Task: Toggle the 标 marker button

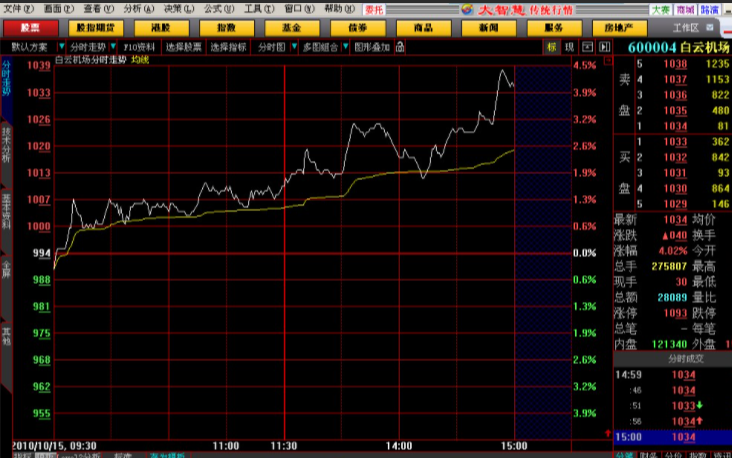Action: point(551,47)
